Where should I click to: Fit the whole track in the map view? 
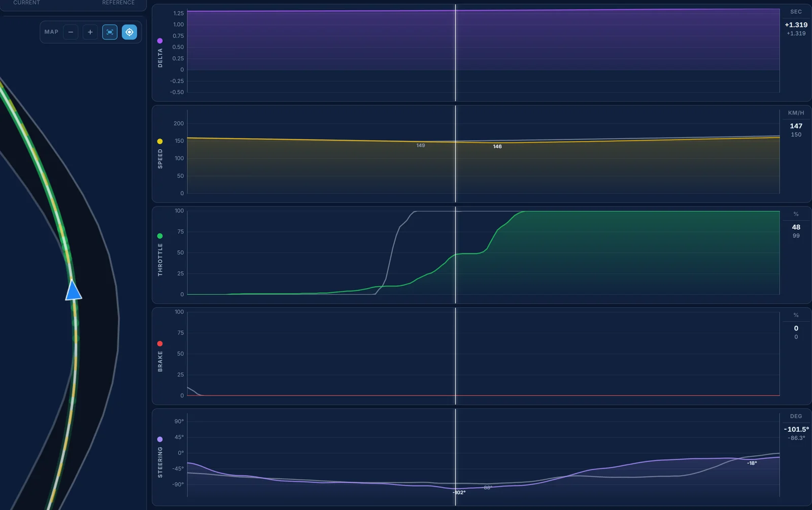coord(110,32)
